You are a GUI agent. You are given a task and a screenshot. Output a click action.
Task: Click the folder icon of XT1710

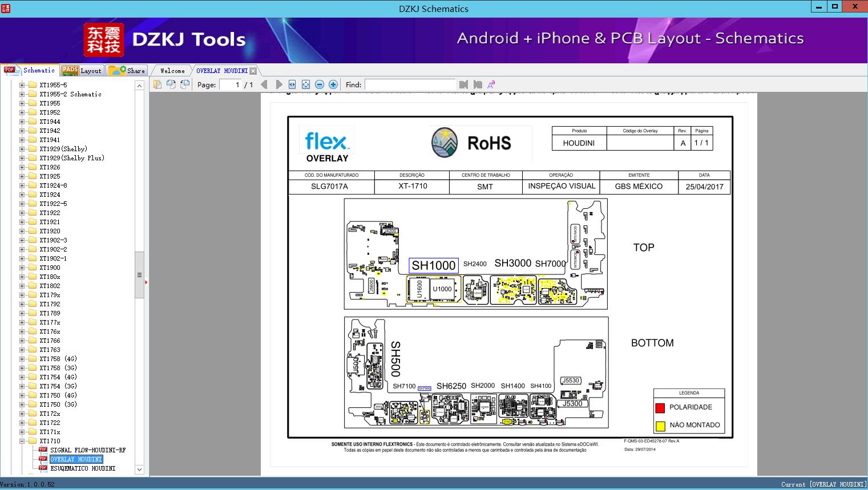click(x=33, y=441)
